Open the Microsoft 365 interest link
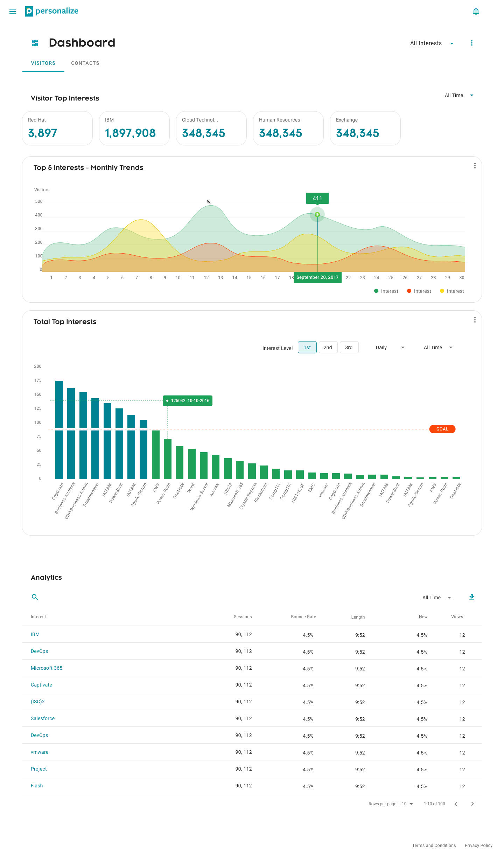 [x=47, y=668]
